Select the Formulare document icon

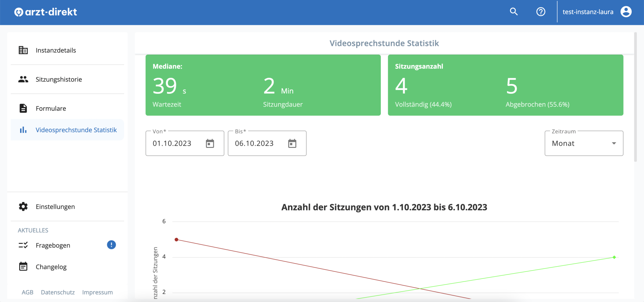[23, 108]
